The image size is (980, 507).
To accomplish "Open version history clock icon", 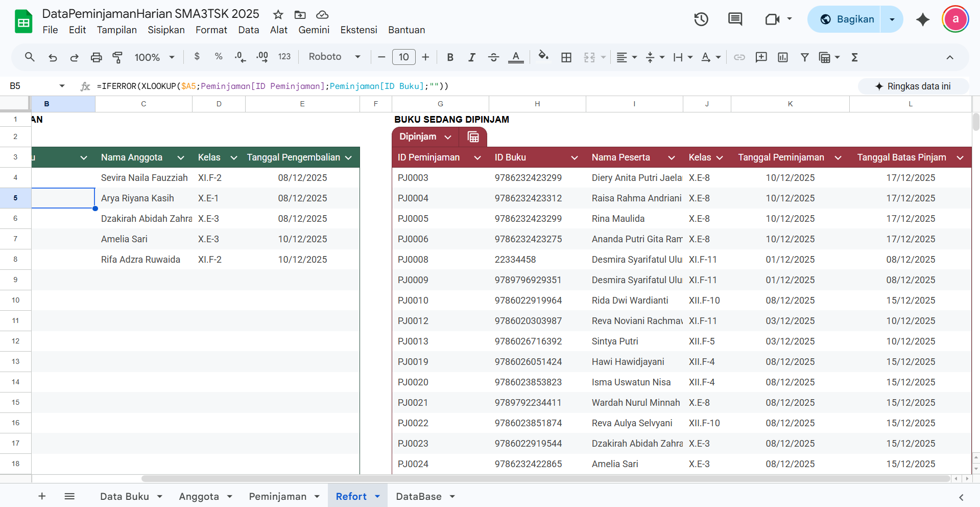I will coord(701,19).
